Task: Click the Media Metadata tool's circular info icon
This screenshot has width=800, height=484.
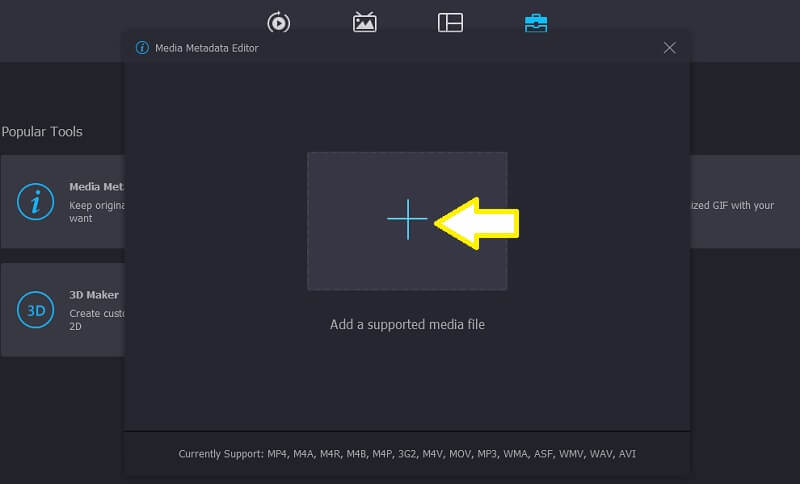Action: point(36,202)
